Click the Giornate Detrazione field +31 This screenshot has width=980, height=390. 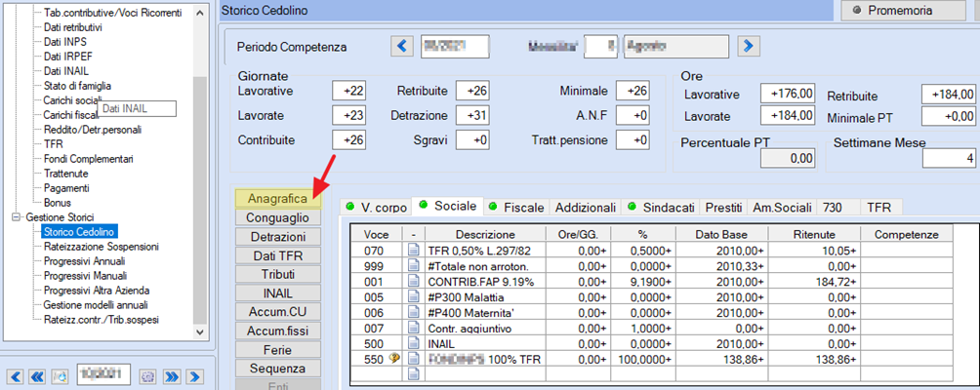pyautogui.click(x=472, y=115)
